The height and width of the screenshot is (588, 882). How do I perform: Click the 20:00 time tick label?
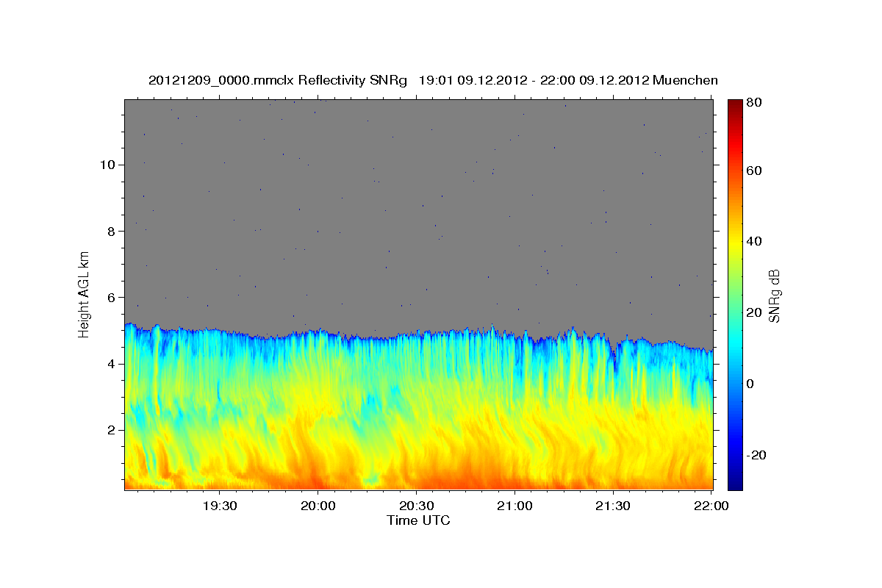(x=318, y=506)
